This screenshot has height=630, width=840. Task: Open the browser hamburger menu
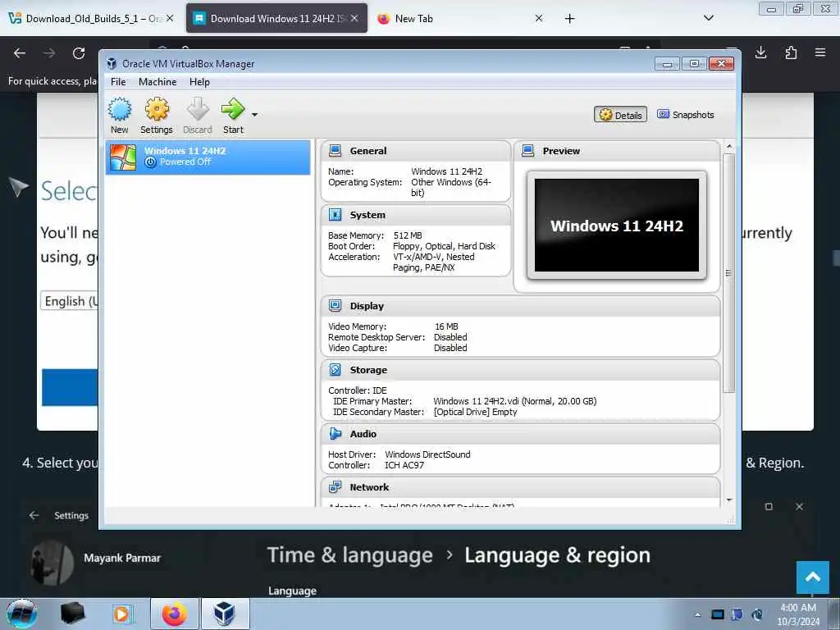point(820,52)
